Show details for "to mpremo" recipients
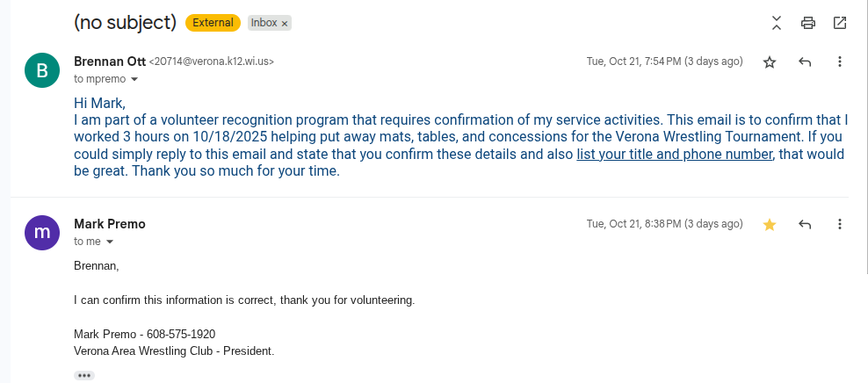 pos(134,80)
